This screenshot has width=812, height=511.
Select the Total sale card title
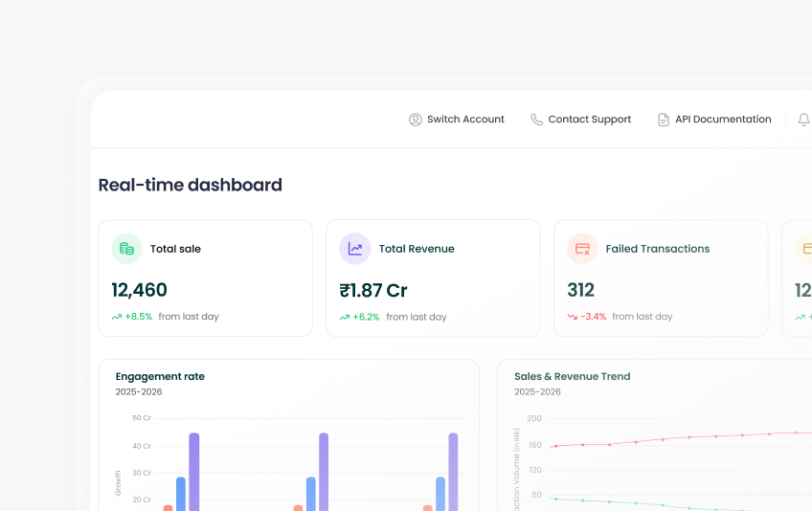click(175, 249)
